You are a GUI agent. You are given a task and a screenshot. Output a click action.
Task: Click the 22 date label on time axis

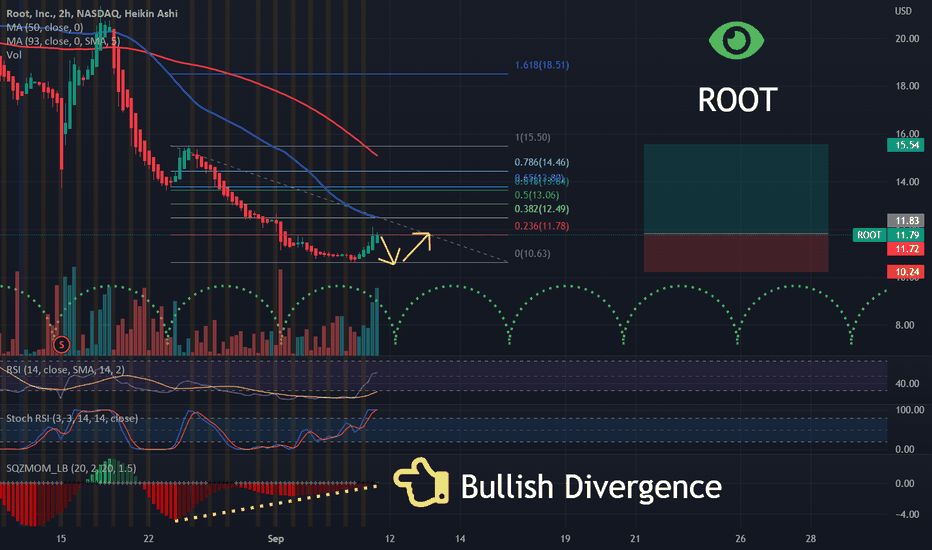click(x=149, y=539)
